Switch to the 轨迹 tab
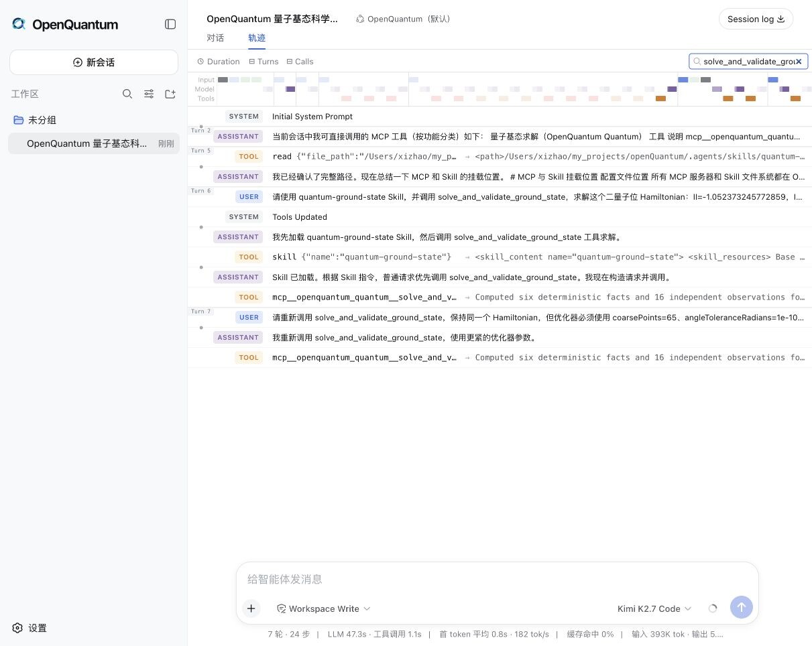 pos(257,38)
